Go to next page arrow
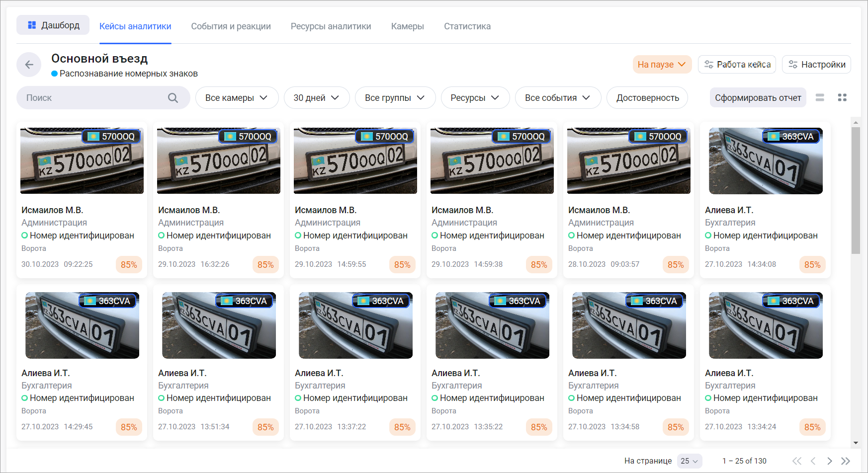This screenshot has width=868, height=473. [x=829, y=461]
